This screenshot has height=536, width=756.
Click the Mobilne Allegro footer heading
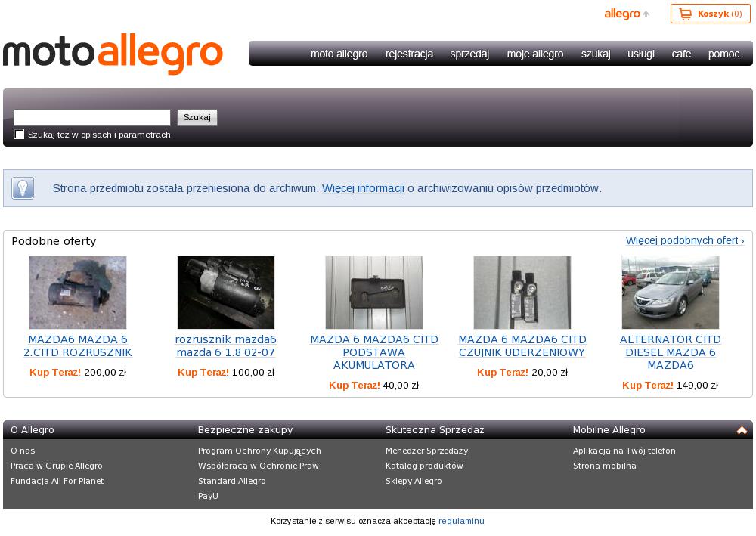[x=609, y=430]
